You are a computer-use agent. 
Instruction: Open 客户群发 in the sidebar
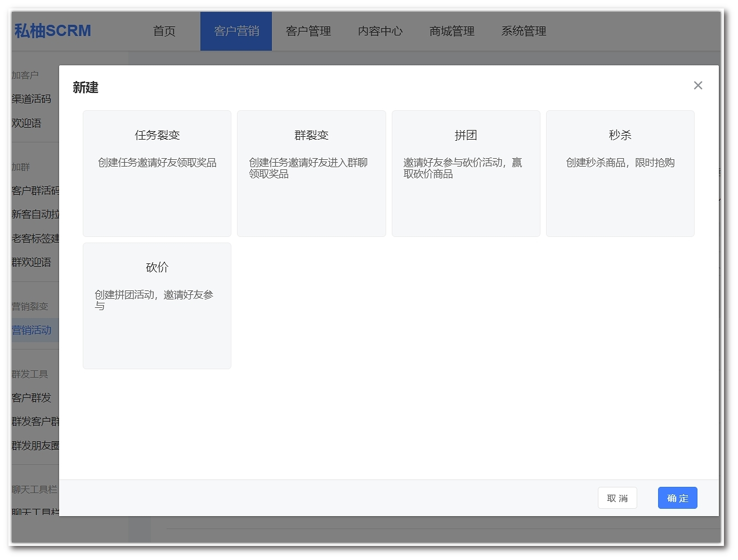[x=32, y=398]
